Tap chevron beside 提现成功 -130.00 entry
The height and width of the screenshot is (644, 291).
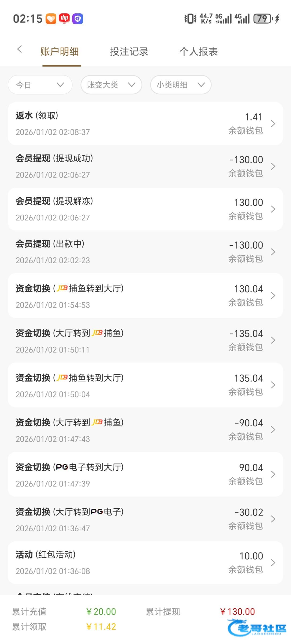(273, 166)
